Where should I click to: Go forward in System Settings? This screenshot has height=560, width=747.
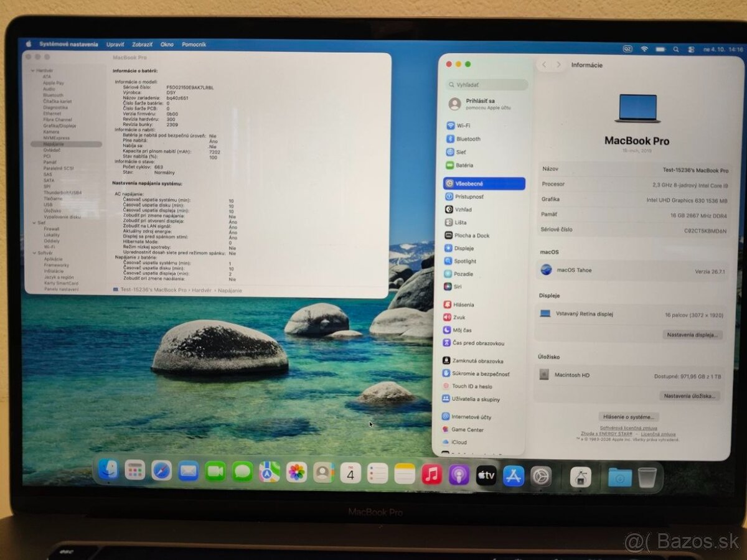(558, 64)
